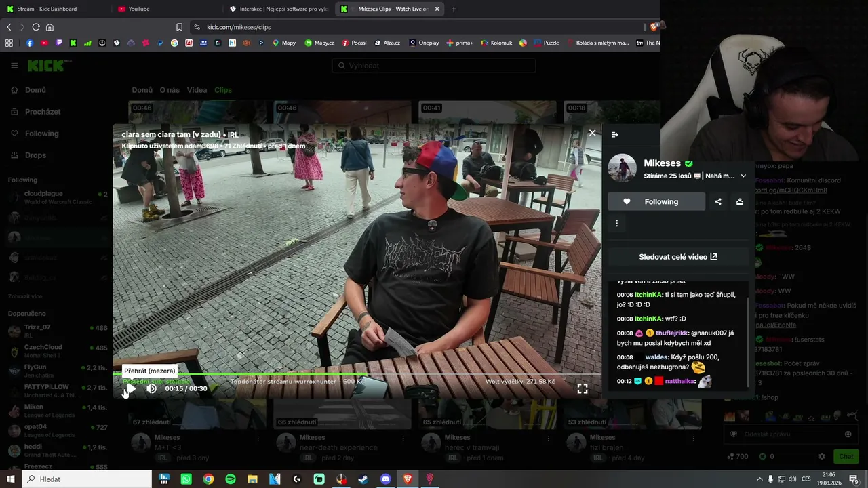Bookmark this page with the bookmark icon
Image resolution: width=868 pixels, height=488 pixels.
point(179,27)
